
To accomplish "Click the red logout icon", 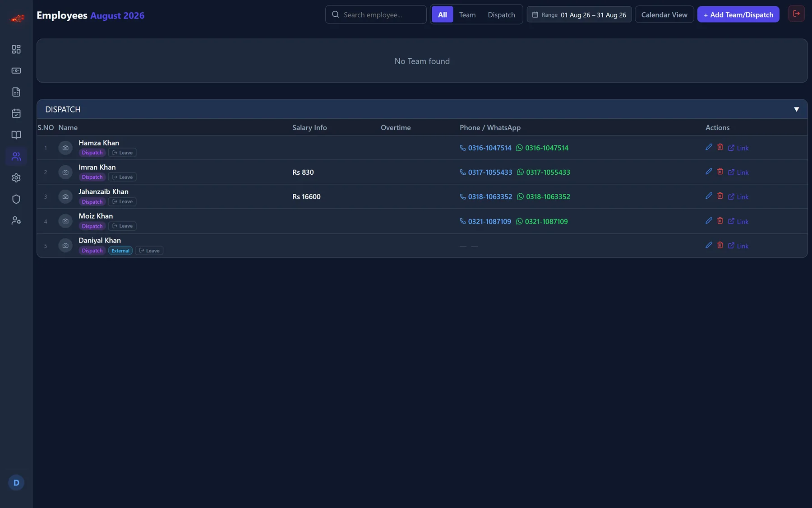I will click(796, 14).
